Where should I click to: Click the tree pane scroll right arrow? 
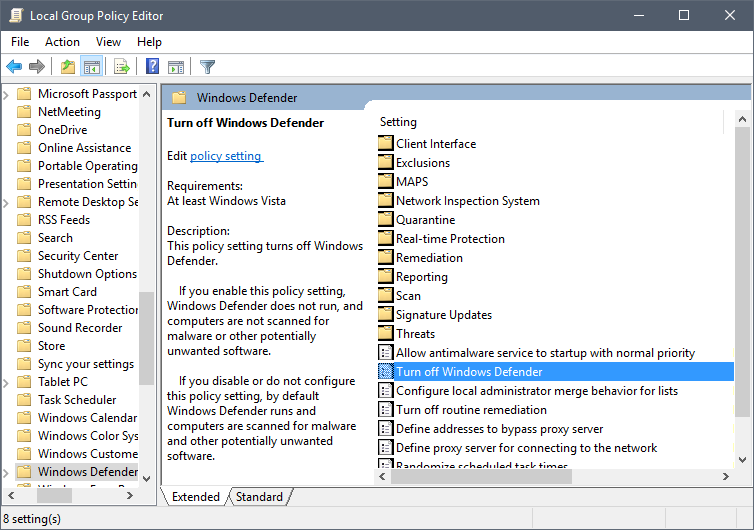click(130, 495)
